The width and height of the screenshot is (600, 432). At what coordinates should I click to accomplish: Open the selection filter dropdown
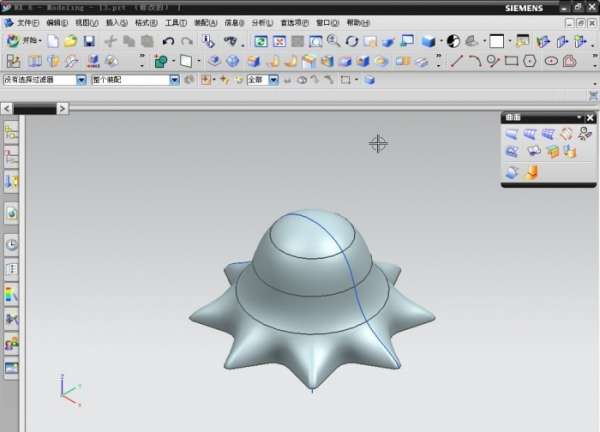click(x=81, y=79)
